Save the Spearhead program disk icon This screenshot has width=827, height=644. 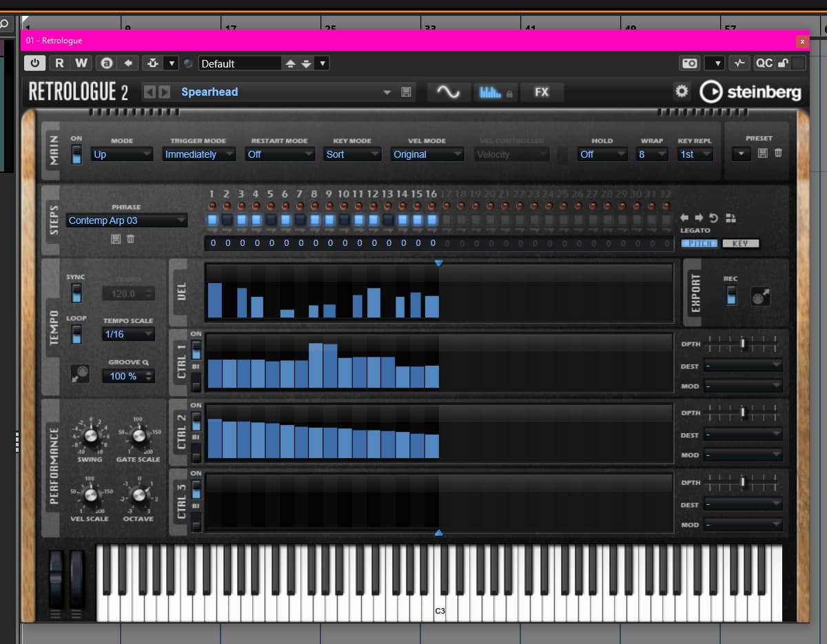(406, 92)
